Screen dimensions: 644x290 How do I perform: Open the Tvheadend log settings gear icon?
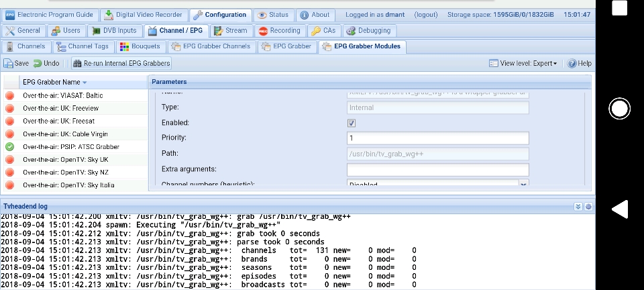[588, 207]
